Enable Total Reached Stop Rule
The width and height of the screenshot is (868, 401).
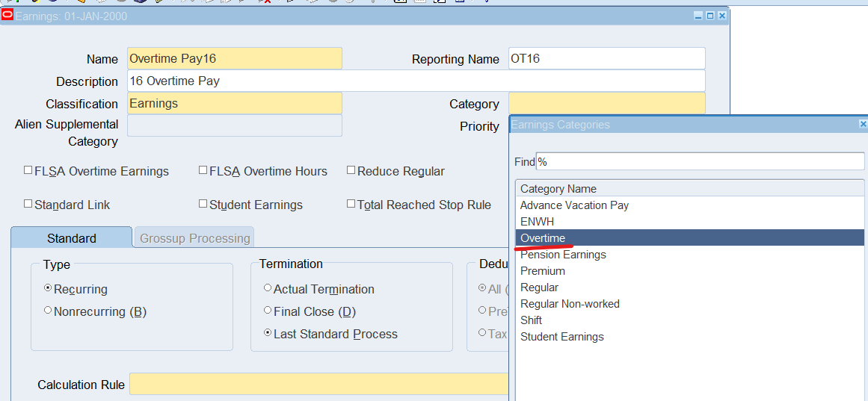351,204
